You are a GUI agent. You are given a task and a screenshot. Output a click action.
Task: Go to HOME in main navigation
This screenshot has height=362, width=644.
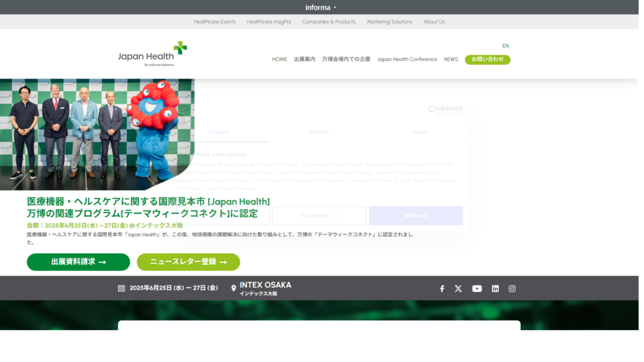point(279,59)
